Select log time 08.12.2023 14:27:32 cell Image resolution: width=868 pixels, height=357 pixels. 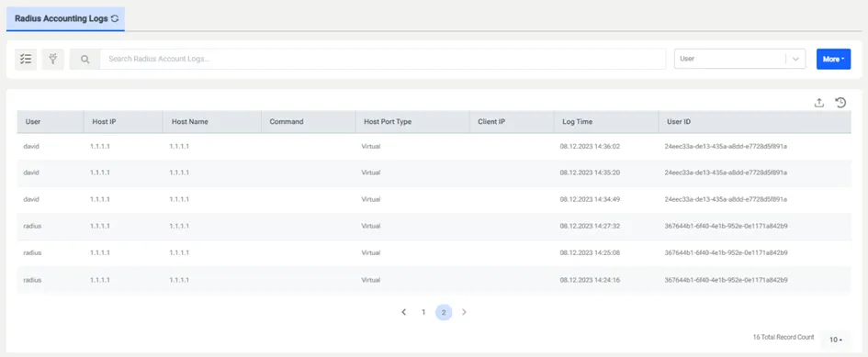(x=590, y=227)
